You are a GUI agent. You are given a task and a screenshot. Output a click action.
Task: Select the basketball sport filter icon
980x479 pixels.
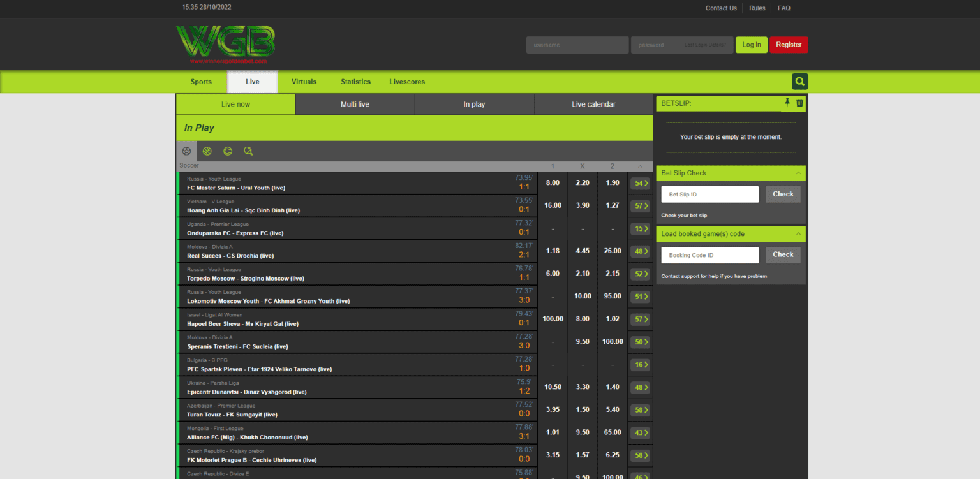pyautogui.click(x=207, y=151)
